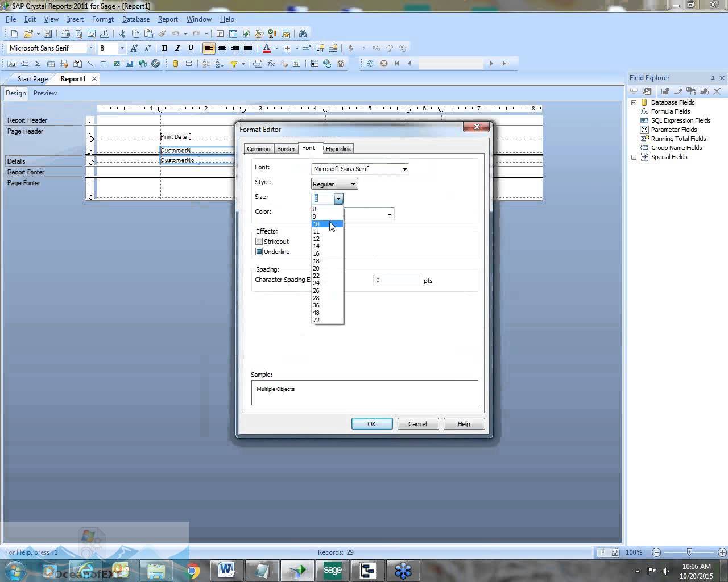Click the Character Spacing input field
Screen dimensions: 728x582
pos(396,280)
